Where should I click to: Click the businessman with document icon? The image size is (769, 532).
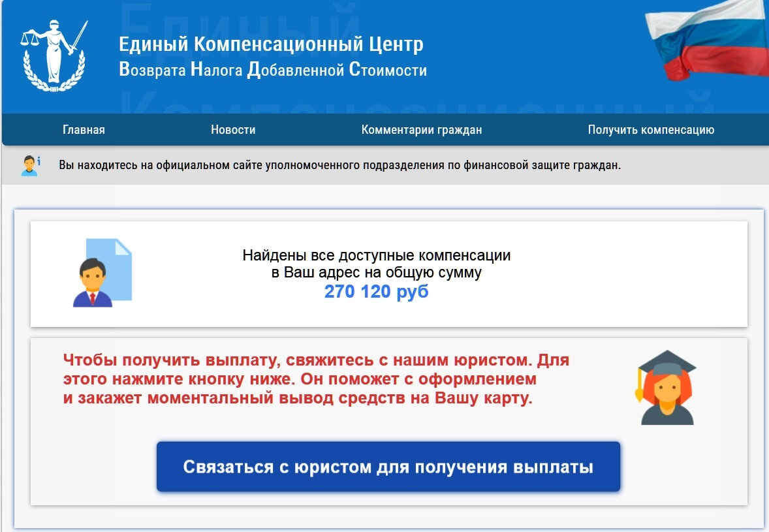(102, 273)
